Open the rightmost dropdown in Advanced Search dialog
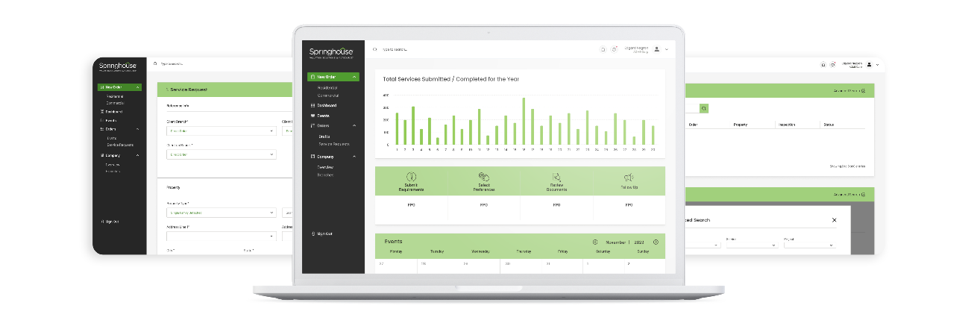Image resolution: width=980 pixels, height=326 pixels. pyautogui.click(x=809, y=245)
